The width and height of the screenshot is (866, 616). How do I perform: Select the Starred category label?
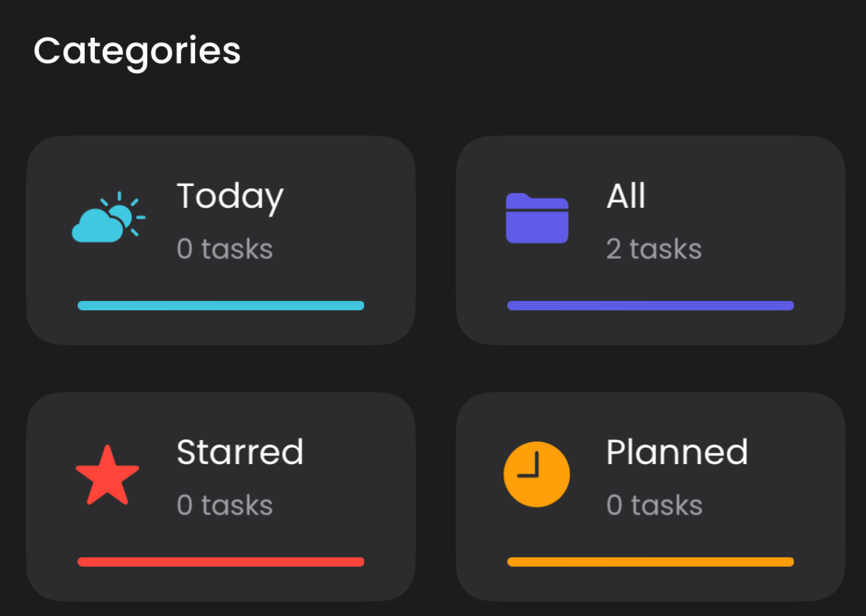240,452
